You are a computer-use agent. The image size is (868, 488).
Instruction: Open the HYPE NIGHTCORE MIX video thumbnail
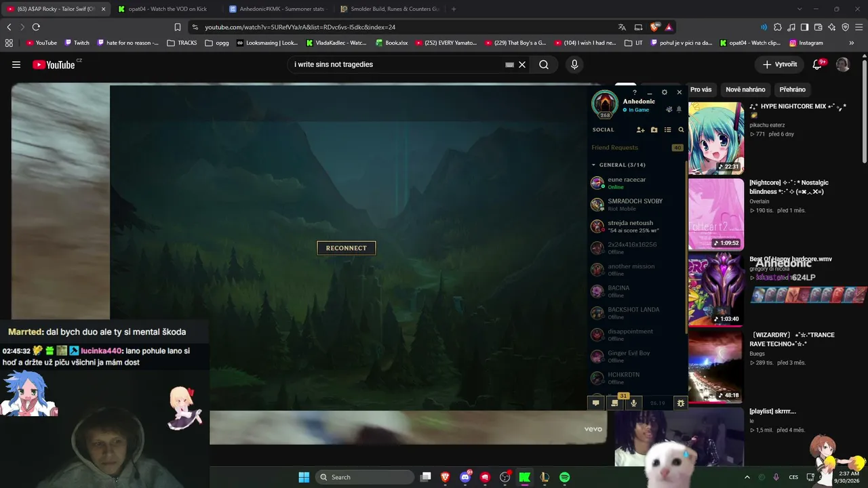pyautogui.click(x=716, y=138)
